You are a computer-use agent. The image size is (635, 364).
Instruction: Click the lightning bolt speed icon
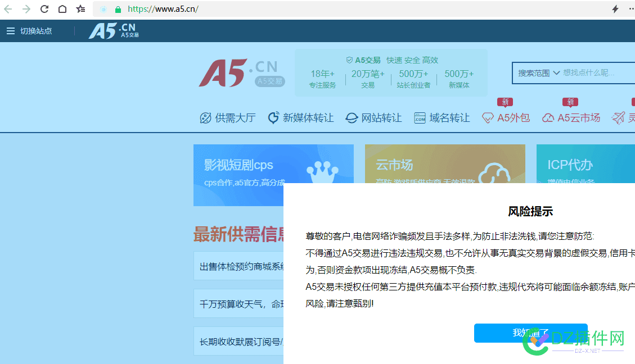(615, 9)
